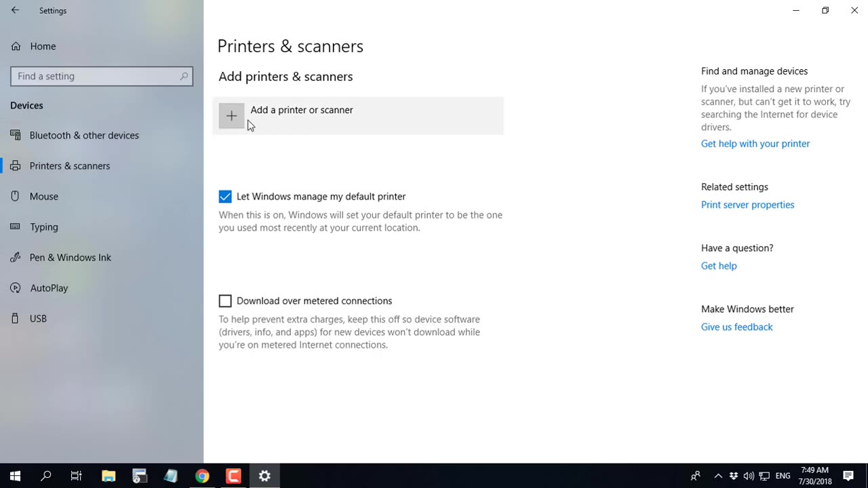Image resolution: width=868 pixels, height=488 pixels.
Task: Open Print server properties
Action: (x=747, y=205)
